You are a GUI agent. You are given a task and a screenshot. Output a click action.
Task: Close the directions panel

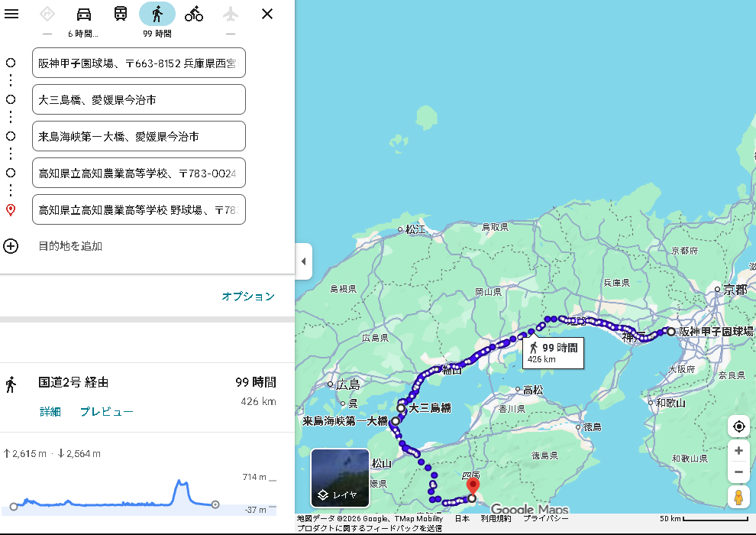coord(267,14)
